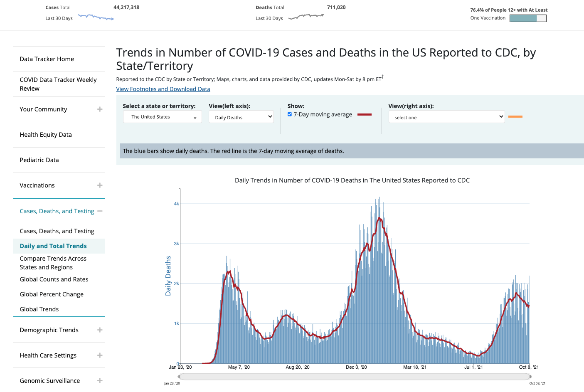Toggle the 7-Day moving average option off
Viewport: 584px width, 392px height.
pyautogui.click(x=289, y=114)
